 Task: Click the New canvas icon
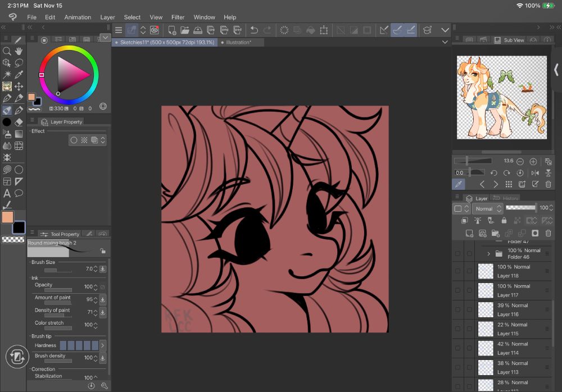[x=171, y=30]
